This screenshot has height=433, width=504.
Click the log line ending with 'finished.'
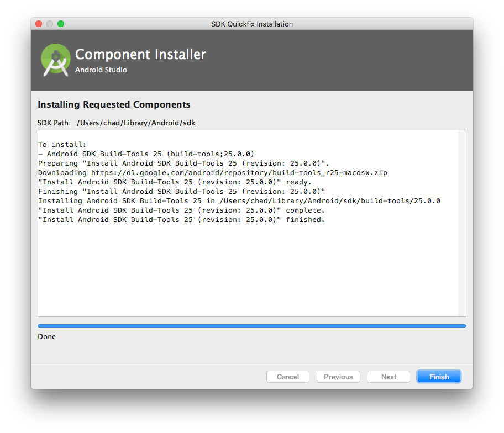181,220
